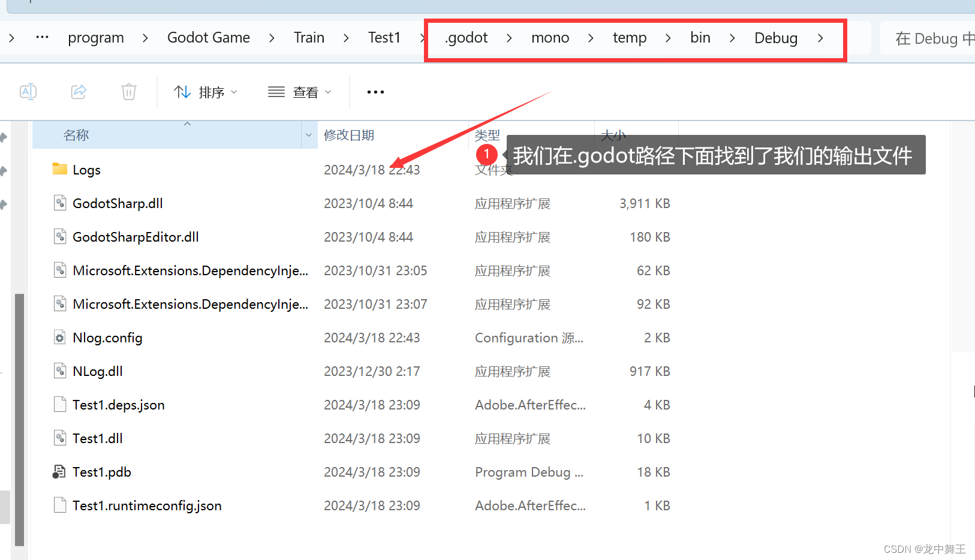Click the 在 Debug 中 search box

[x=928, y=38]
